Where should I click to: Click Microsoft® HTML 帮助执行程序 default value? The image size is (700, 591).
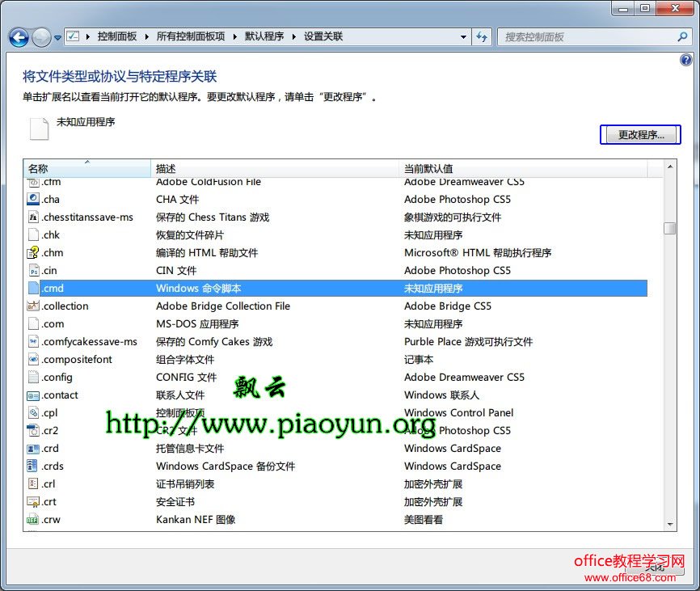pyautogui.click(x=478, y=252)
